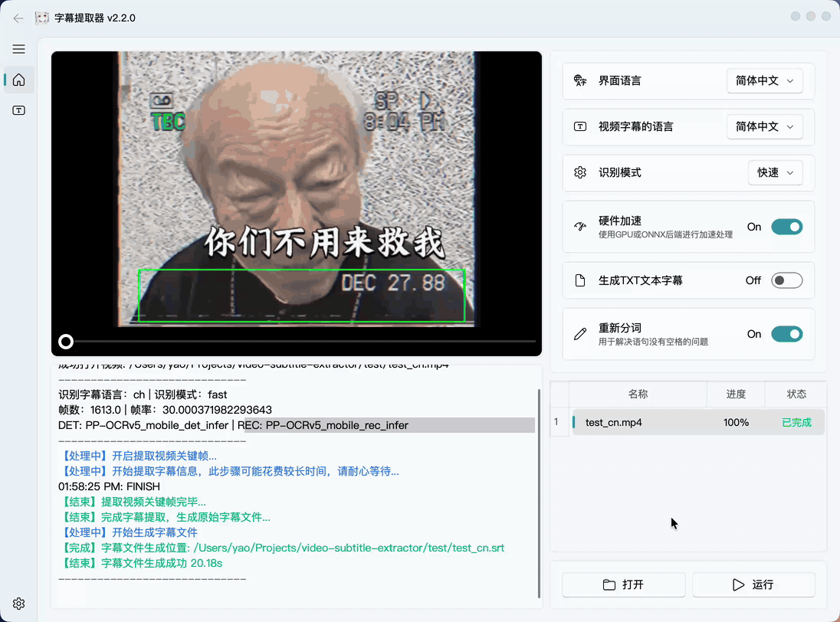
Task: Click the 打开 button to open a file
Action: click(x=623, y=584)
